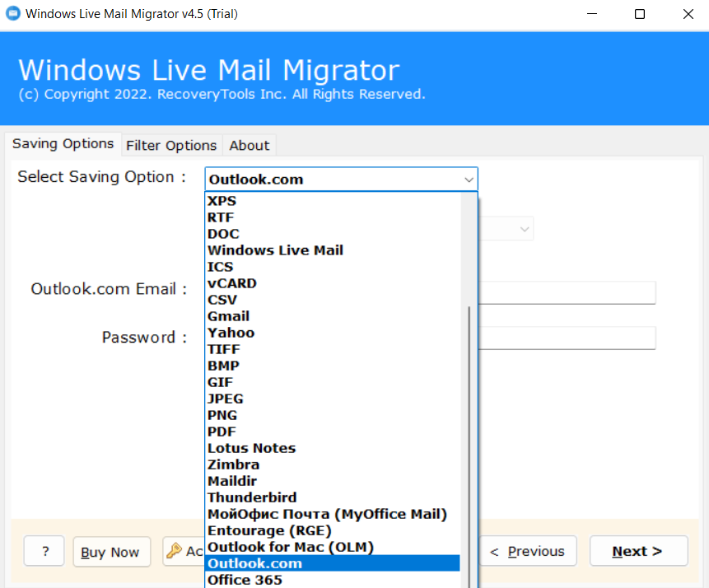Go back with the Previous button
This screenshot has height=588, width=709.
(x=527, y=551)
